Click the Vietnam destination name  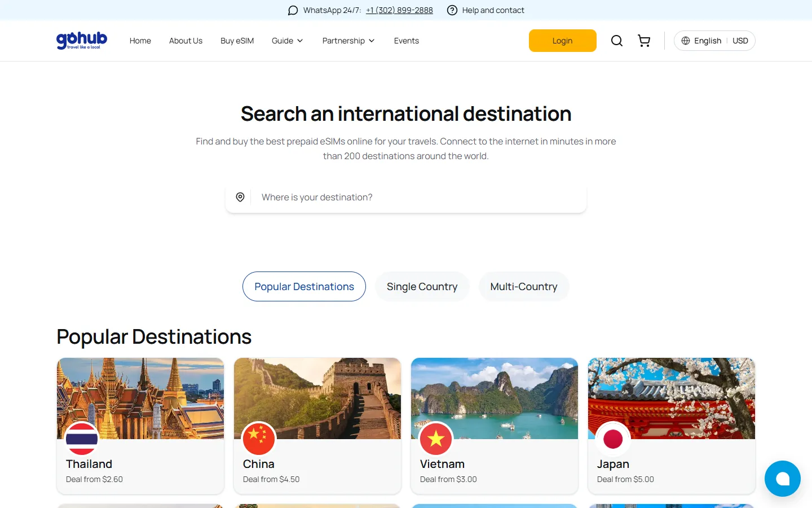[443, 464]
